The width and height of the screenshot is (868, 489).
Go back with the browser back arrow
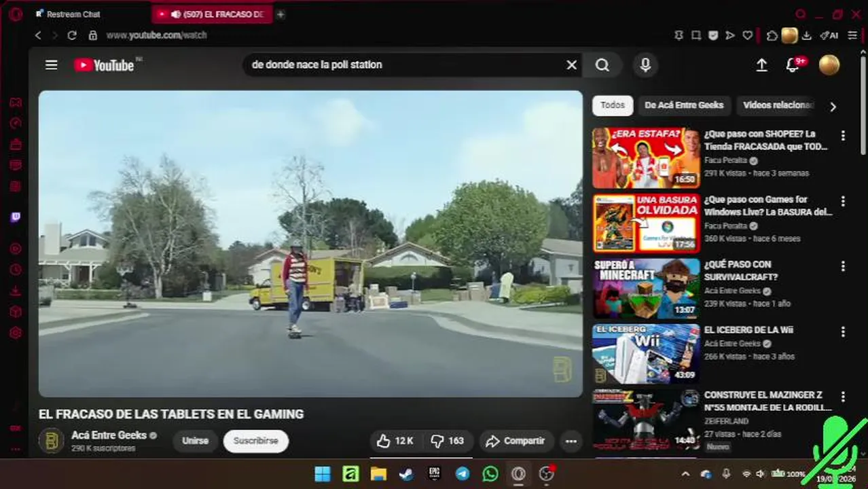tap(38, 35)
